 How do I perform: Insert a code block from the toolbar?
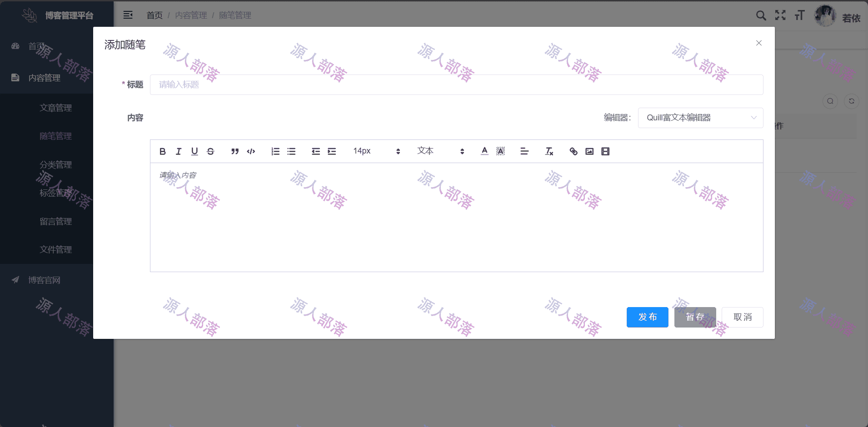[x=251, y=151]
